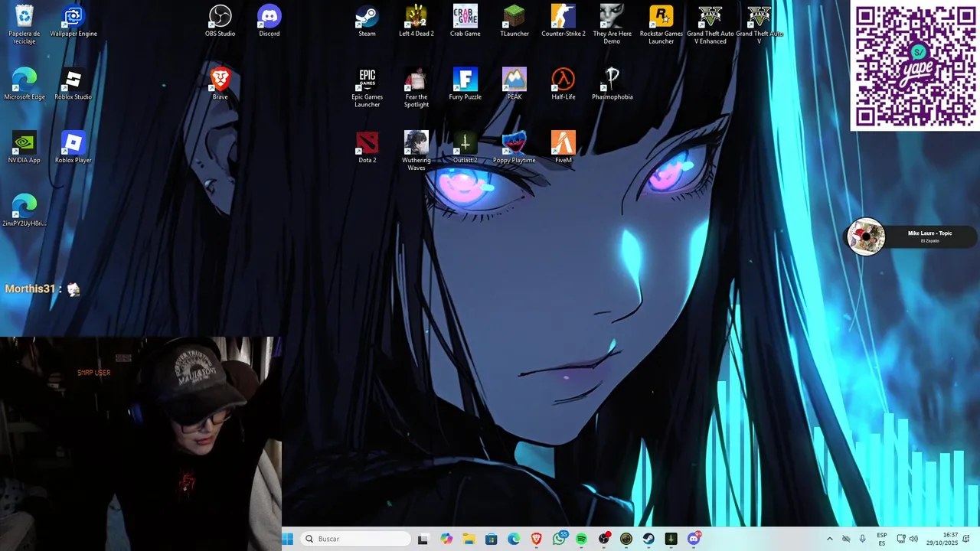This screenshot has height=551, width=980.
Task: Switch to OBS Studio in taskbar
Action: click(604, 539)
